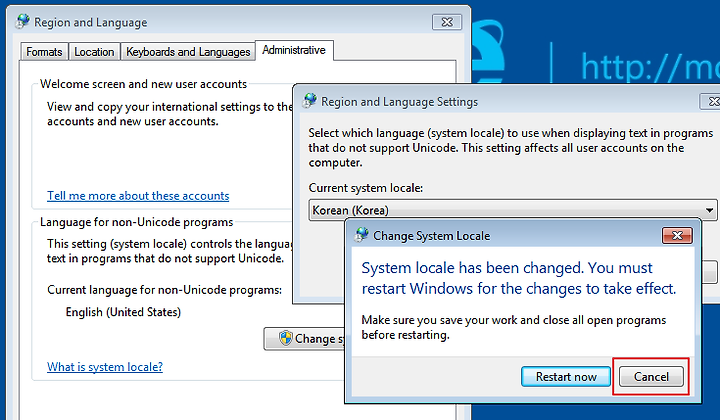Click the English (United States) language text
720x420 pixels.
(x=123, y=312)
